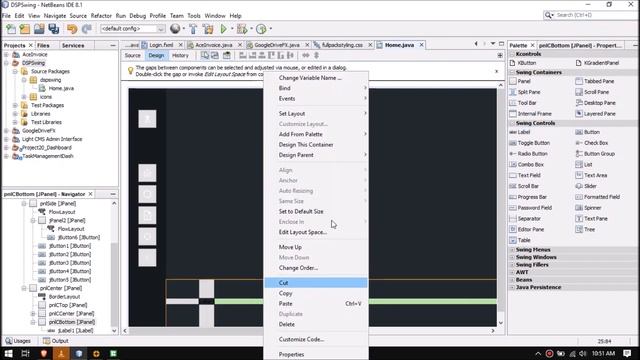The height and width of the screenshot is (360, 640).
Task: Expand the Test Packages tree node
Action: (15, 105)
